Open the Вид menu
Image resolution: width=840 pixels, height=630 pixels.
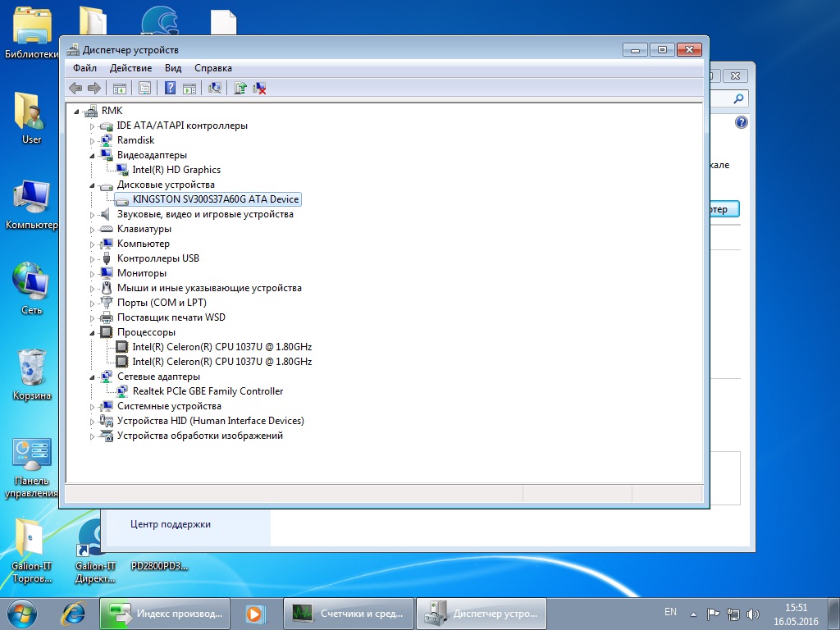pyautogui.click(x=173, y=68)
